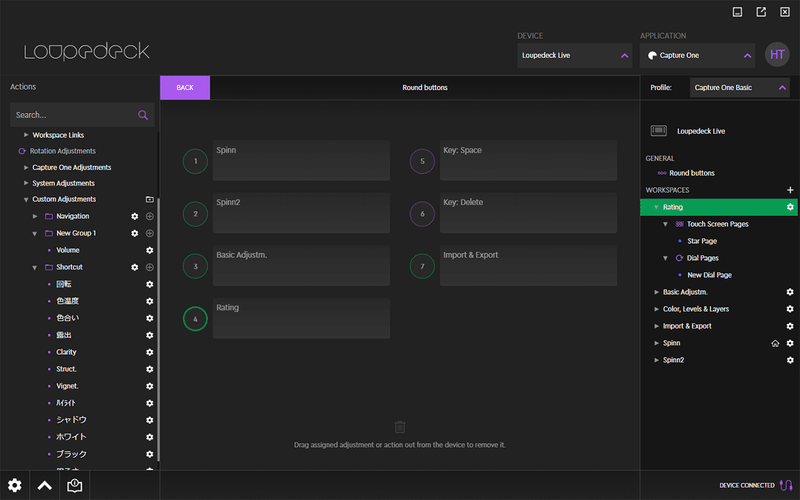
Task: Open the HT user profile avatar
Action: pos(777,55)
